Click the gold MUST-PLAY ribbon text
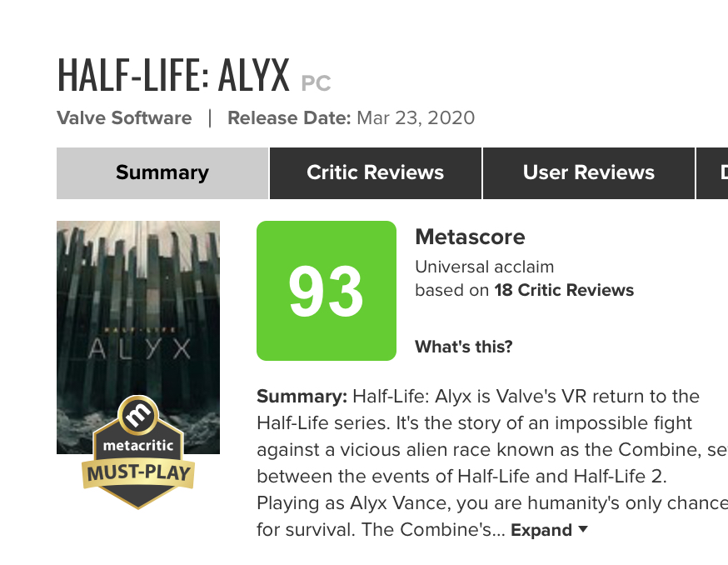 pos(138,473)
